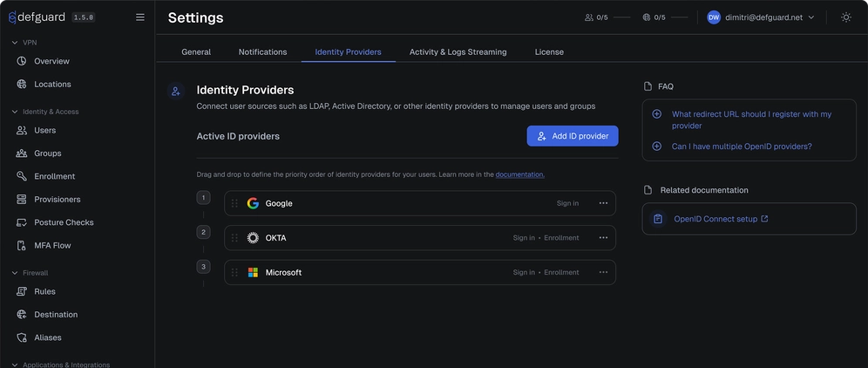Open Posture Checks page
This screenshot has height=368, width=868.
click(x=64, y=222)
